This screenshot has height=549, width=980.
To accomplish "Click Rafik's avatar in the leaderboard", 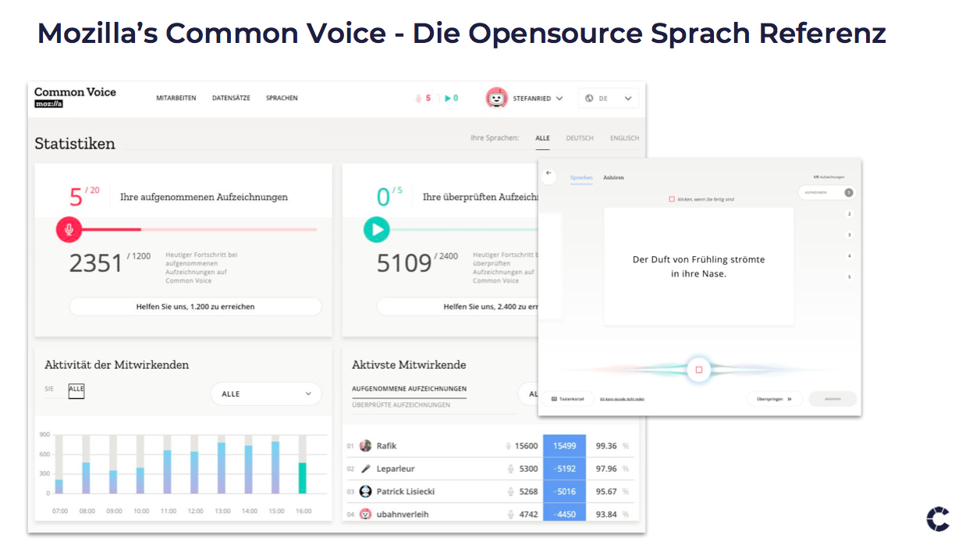I will (365, 446).
